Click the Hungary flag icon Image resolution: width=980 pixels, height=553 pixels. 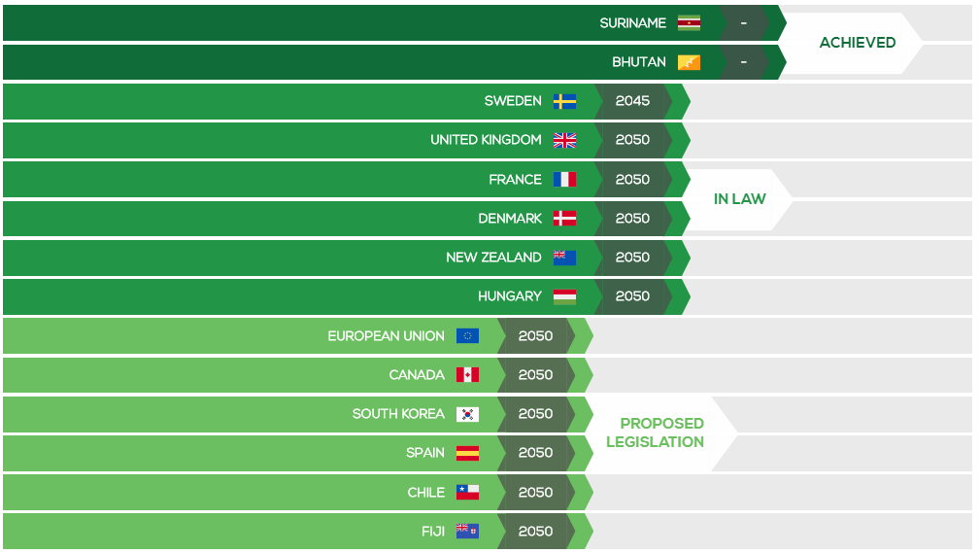pos(564,296)
